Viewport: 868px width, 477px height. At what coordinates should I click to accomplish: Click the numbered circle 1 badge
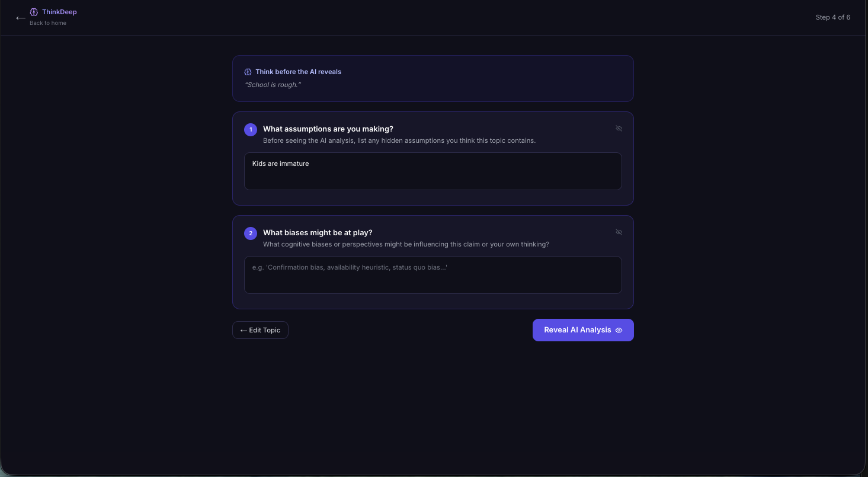point(251,130)
